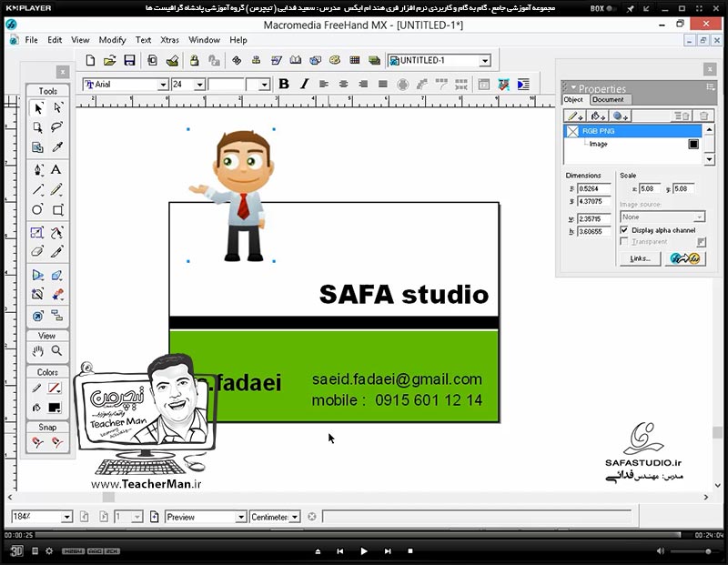Open the Window menu

(x=204, y=40)
